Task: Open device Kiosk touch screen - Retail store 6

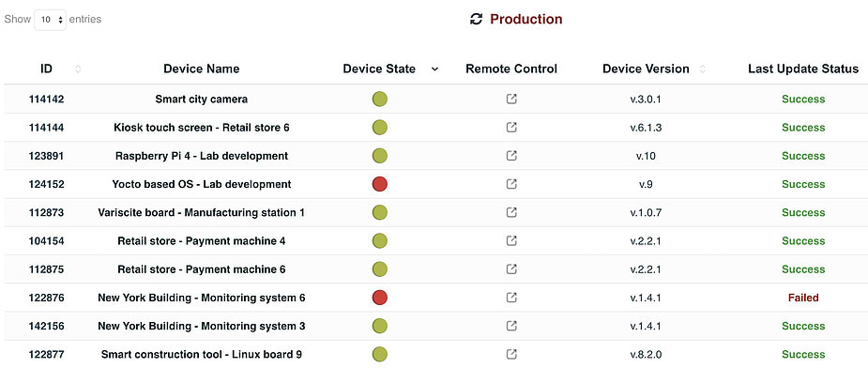Action: pyautogui.click(x=202, y=128)
